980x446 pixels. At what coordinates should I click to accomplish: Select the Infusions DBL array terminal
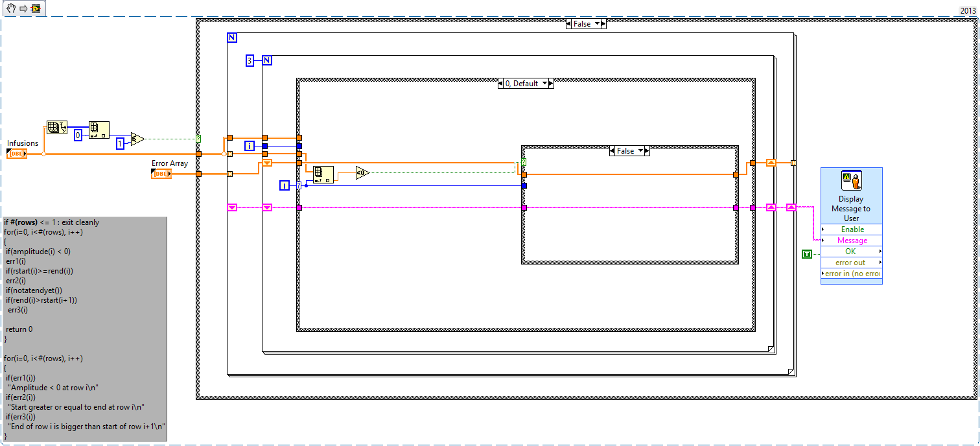pos(17,154)
